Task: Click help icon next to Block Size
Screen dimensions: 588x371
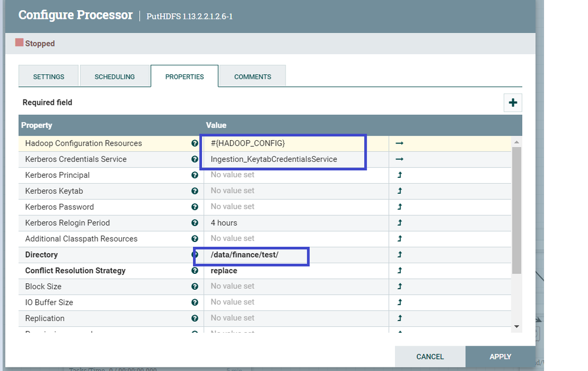Action: click(195, 286)
